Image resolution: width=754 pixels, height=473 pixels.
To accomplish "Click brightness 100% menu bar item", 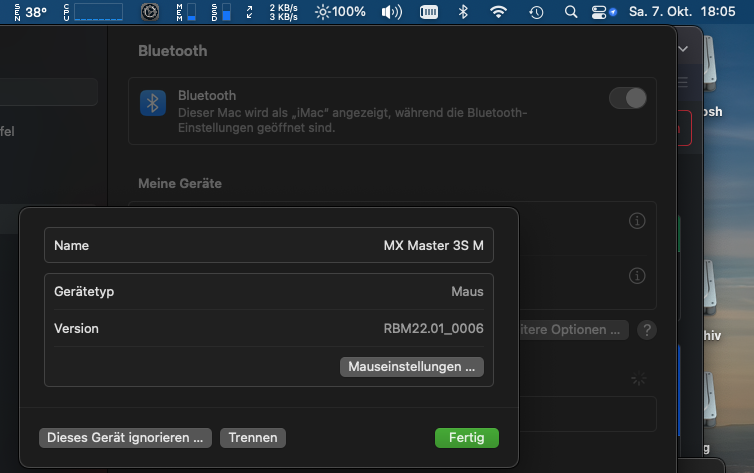I will point(340,12).
